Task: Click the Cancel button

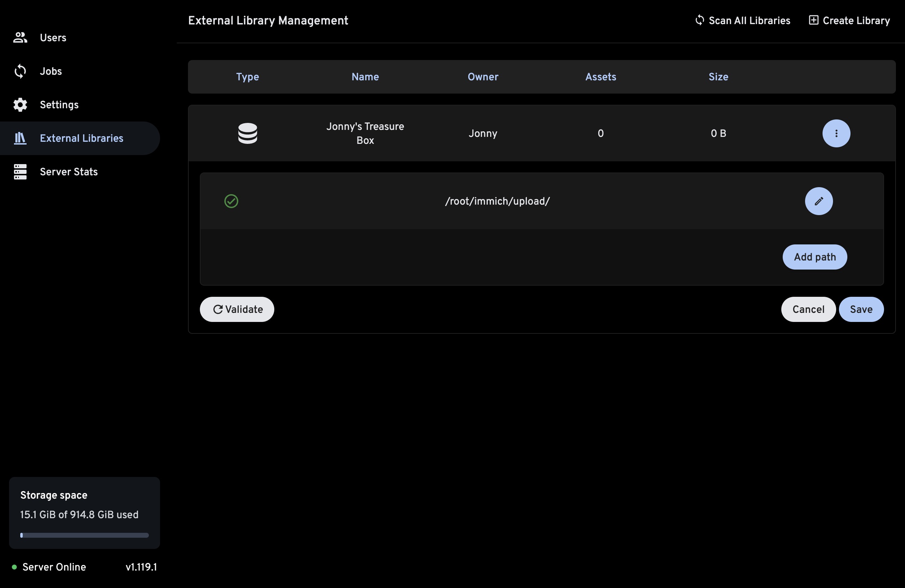Action: point(809,309)
